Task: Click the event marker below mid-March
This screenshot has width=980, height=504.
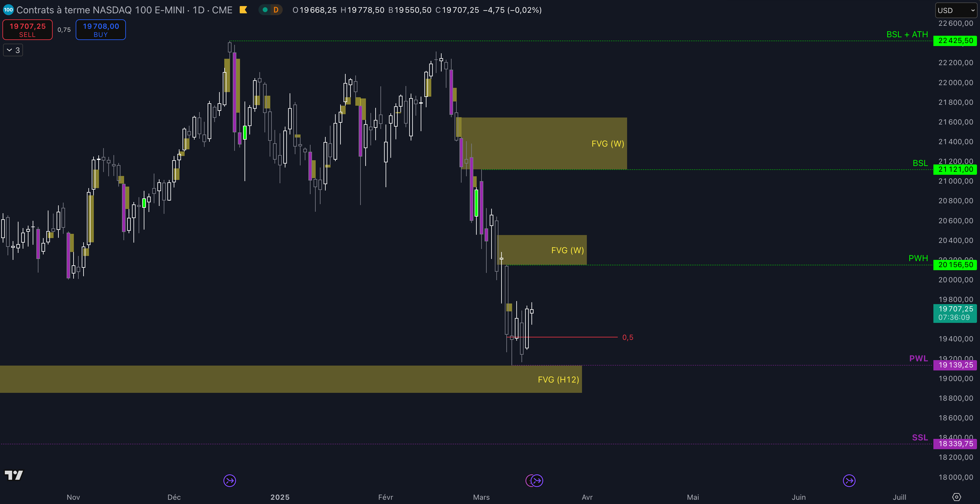Action: [x=537, y=480]
